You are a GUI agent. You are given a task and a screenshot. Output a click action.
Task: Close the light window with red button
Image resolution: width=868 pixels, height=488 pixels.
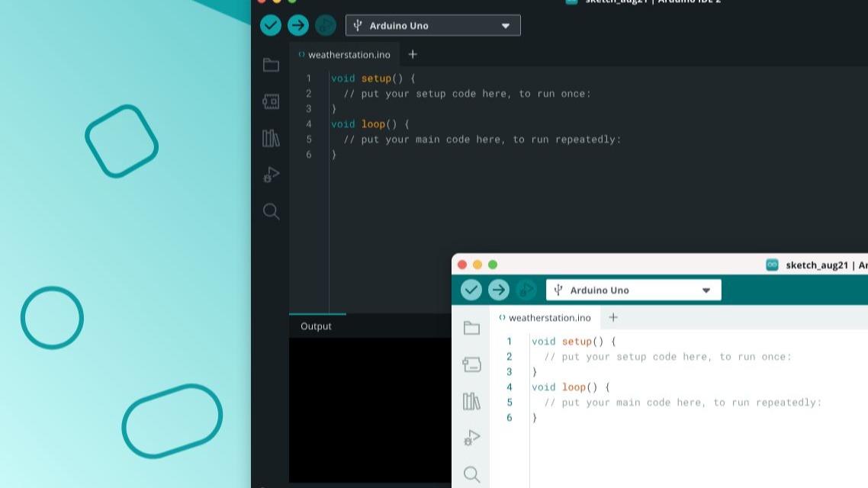[462, 265]
